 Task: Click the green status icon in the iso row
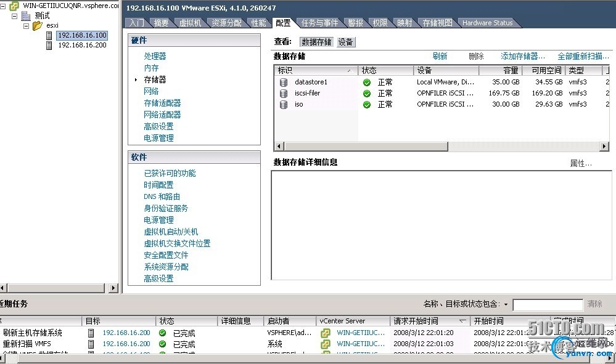click(x=367, y=104)
